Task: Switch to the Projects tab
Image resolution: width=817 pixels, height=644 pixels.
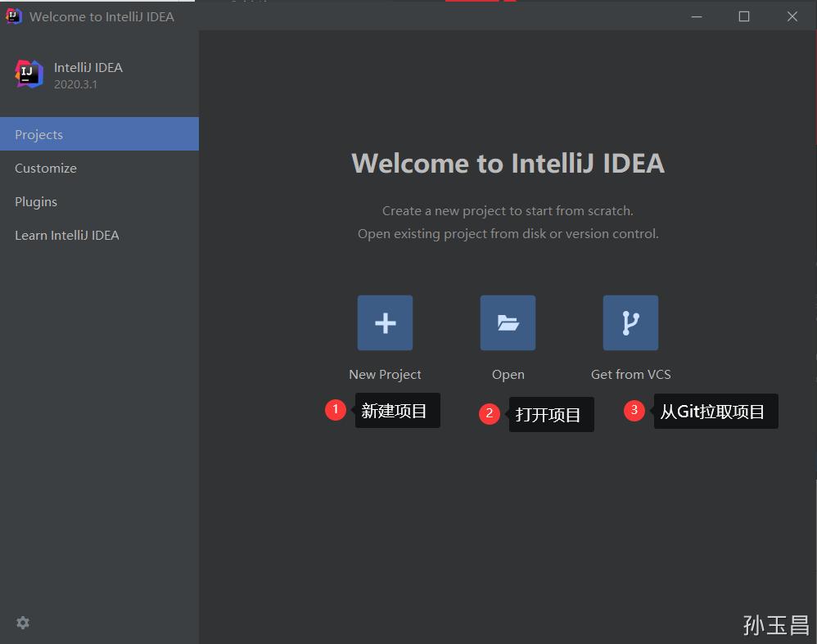Action: pos(39,134)
